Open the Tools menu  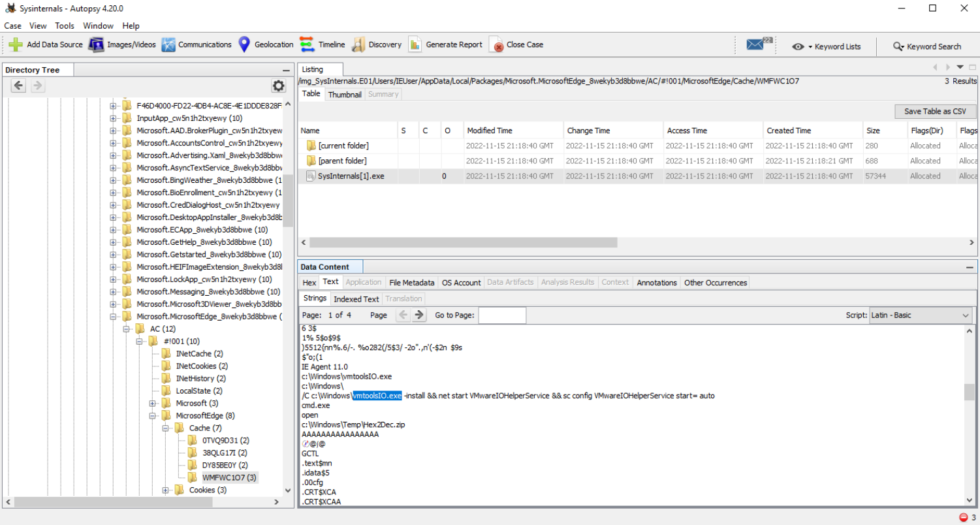[65, 25]
